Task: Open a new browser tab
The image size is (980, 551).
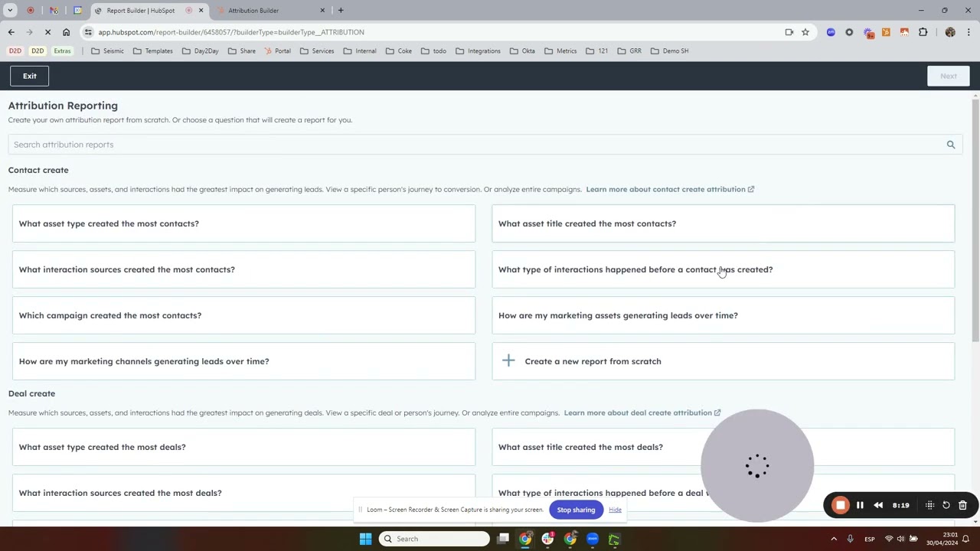Action: pyautogui.click(x=341, y=11)
